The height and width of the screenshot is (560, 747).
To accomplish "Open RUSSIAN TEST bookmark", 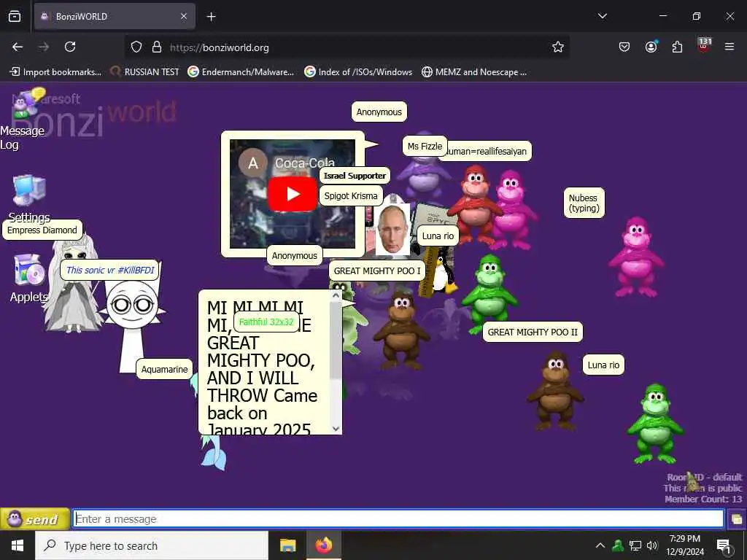I will [x=144, y=72].
